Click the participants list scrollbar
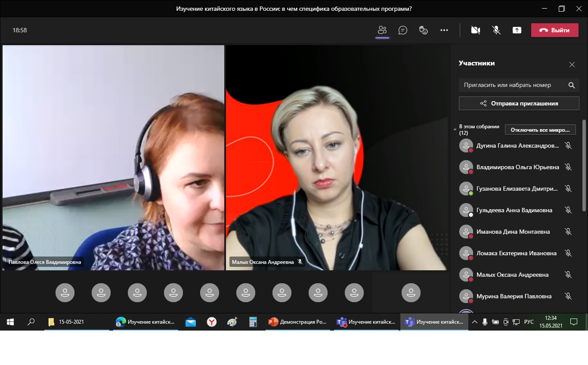Screen dimensions: 588x365 [x=584, y=172]
